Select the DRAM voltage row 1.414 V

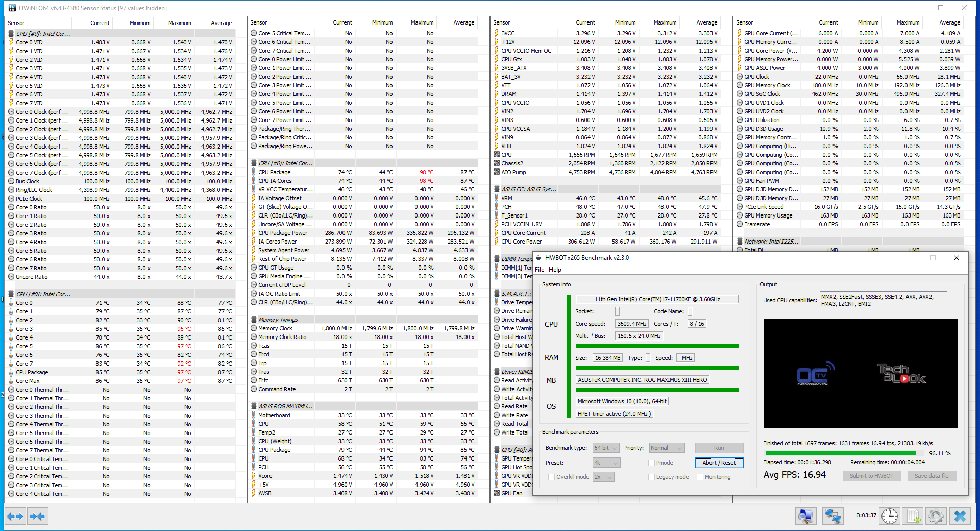tap(606, 94)
